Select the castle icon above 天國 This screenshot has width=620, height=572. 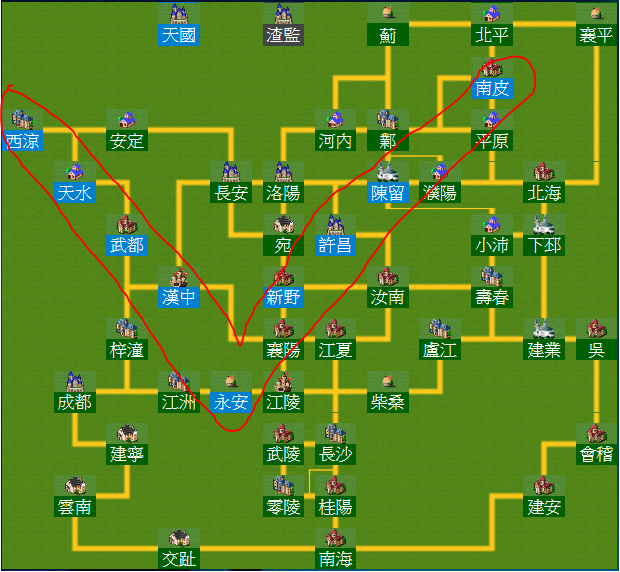click(179, 14)
